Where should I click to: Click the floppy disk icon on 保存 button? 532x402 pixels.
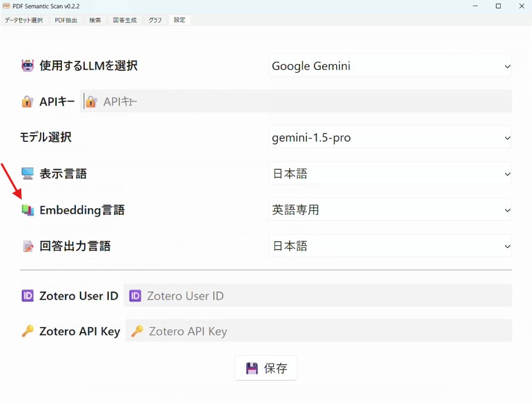[x=252, y=368]
